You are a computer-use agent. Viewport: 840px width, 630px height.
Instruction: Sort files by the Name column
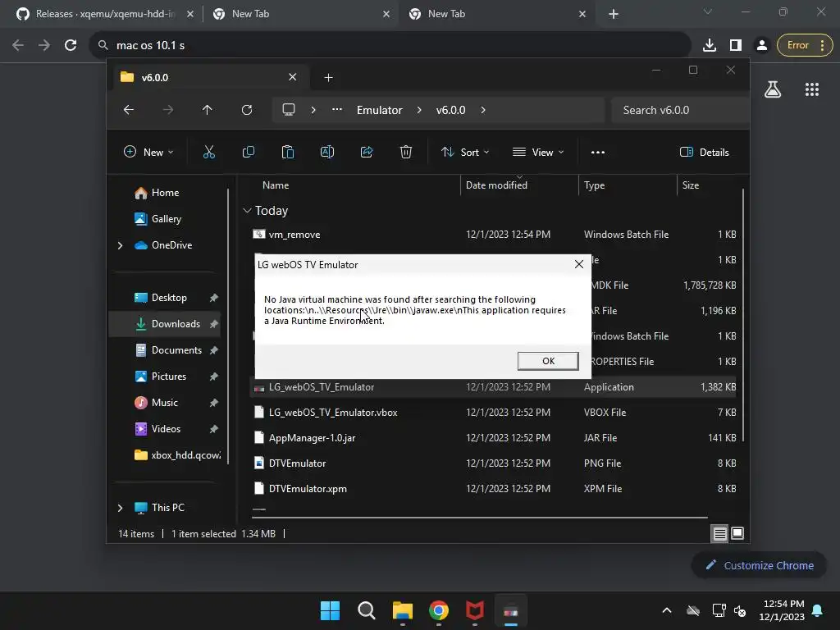point(276,185)
